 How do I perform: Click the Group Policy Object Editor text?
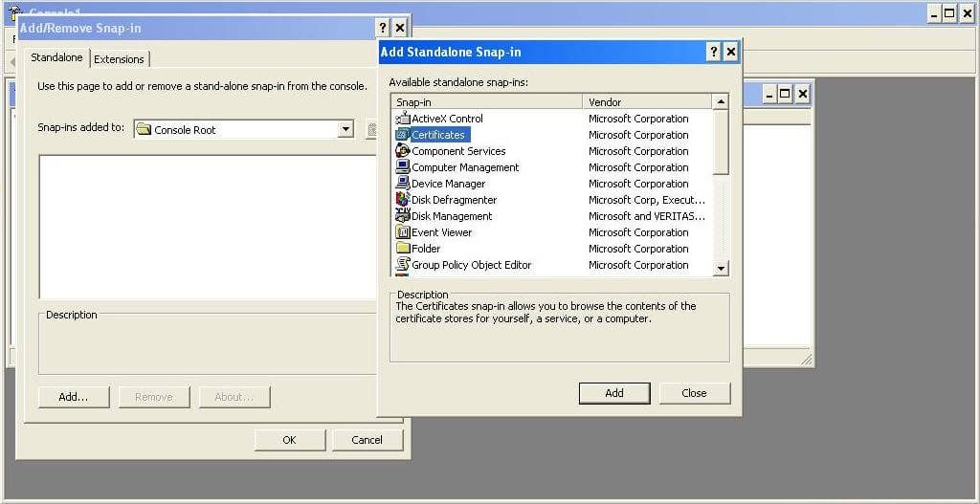471,265
